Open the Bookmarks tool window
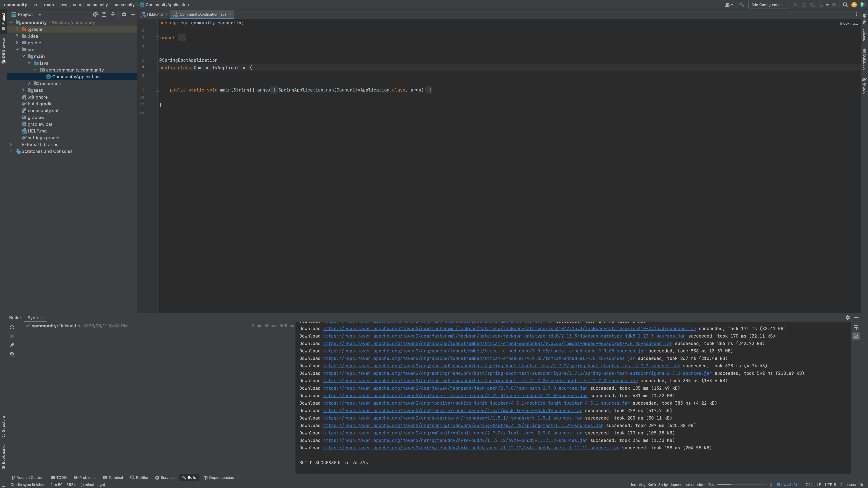This screenshot has width=868, height=488. (3, 457)
